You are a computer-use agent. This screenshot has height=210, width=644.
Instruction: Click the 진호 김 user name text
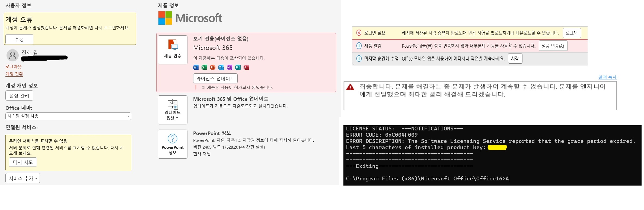30,52
